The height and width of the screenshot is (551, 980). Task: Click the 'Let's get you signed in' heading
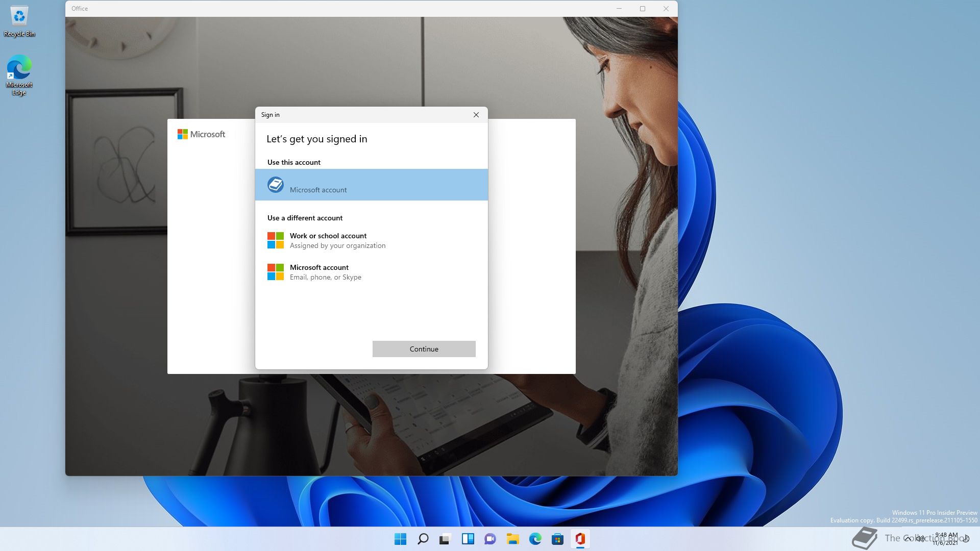pos(316,139)
